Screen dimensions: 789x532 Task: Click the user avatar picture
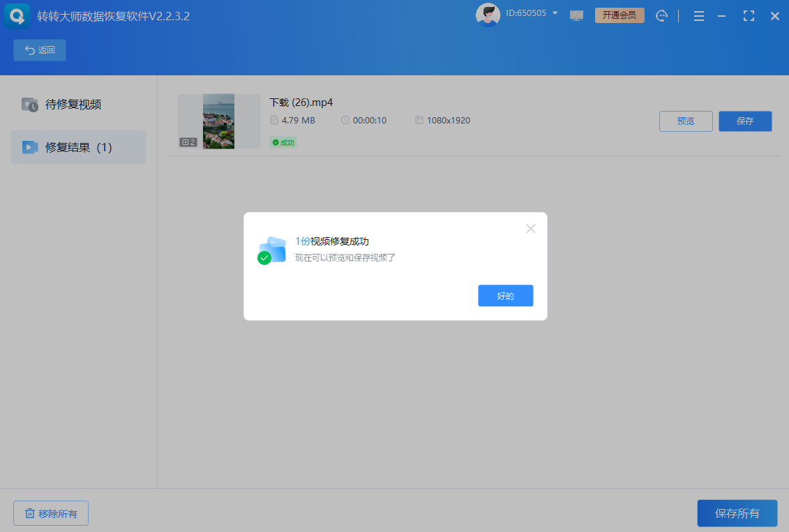pyautogui.click(x=488, y=15)
